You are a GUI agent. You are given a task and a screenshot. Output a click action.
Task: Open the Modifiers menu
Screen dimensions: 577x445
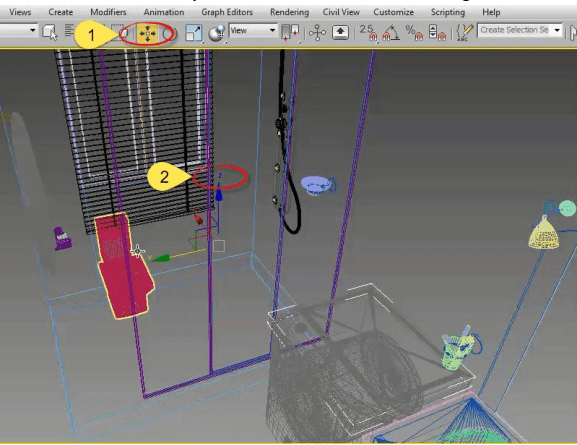[108, 12]
